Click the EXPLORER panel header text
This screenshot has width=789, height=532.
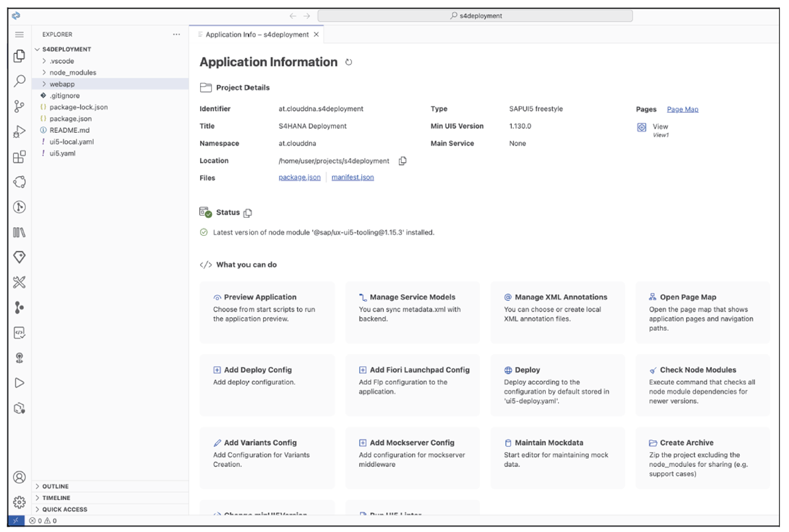click(x=57, y=35)
